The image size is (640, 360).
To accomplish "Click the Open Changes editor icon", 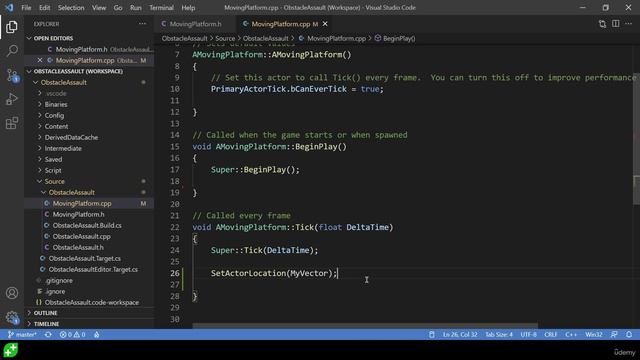I will click(602, 24).
